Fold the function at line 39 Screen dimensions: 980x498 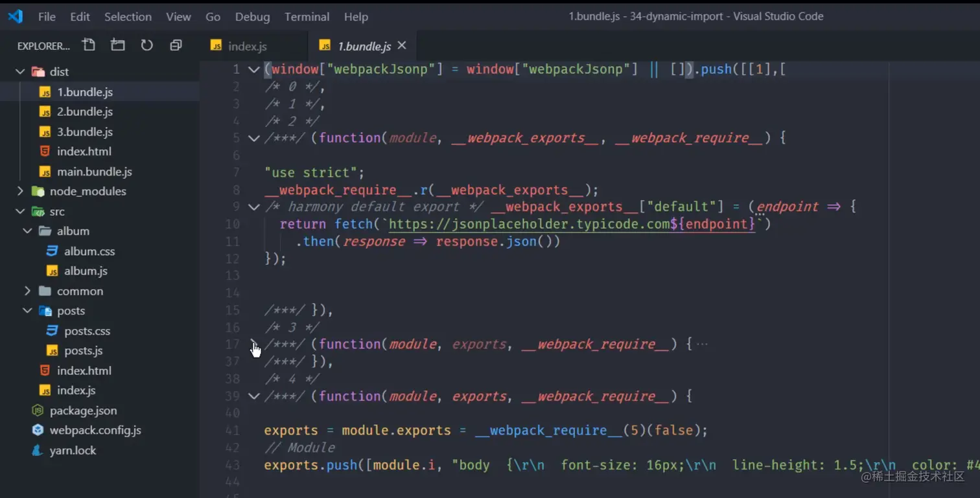tap(253, 396)
